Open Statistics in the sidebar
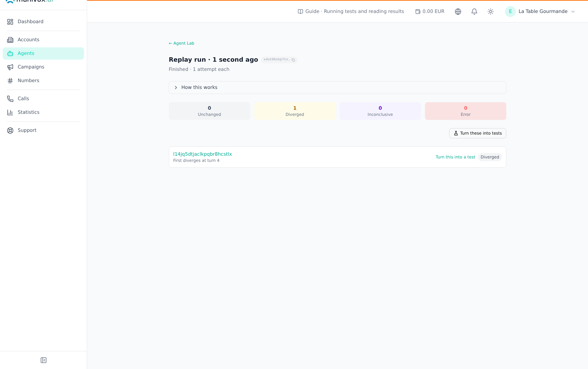 click(x=43, y=112)
